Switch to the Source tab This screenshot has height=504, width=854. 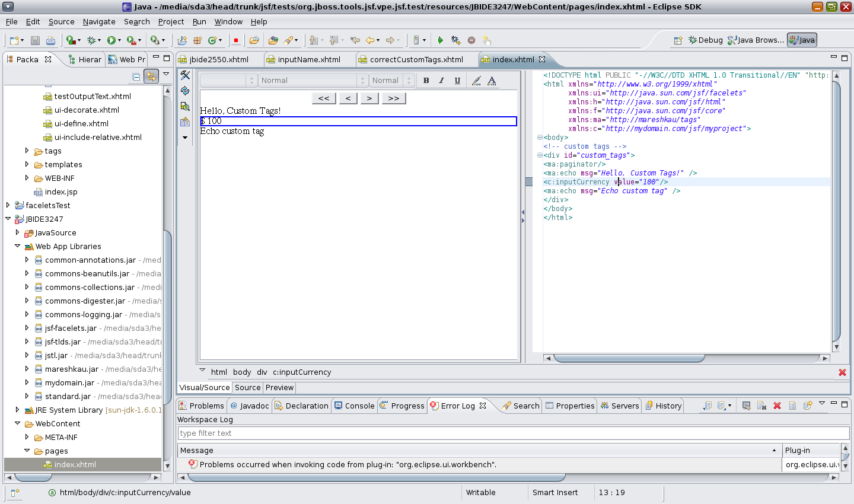(247, 387)
